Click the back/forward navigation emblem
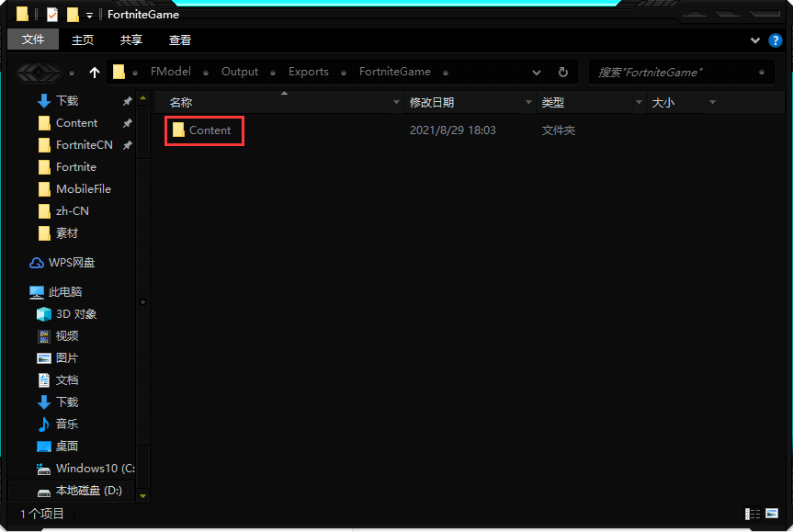 (39, 73)
